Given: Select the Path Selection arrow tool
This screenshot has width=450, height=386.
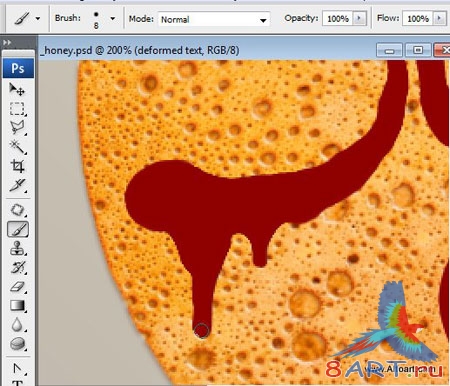Looking at the screenshot, I should click(17, 368).
